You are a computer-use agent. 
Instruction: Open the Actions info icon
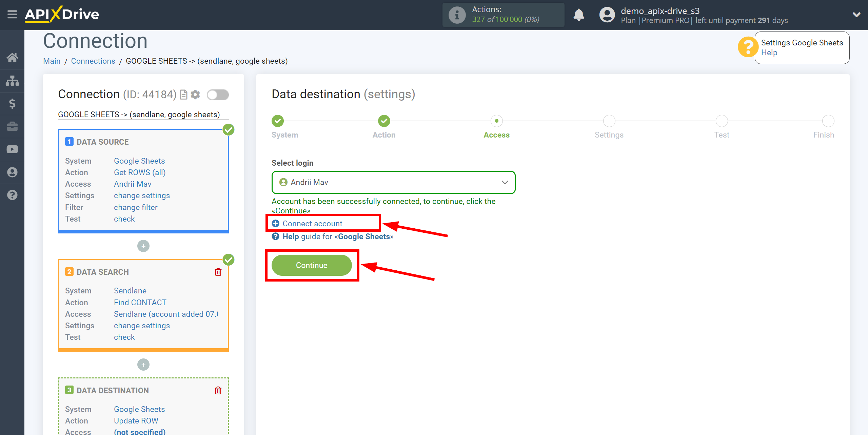pyautogui.click(x=457, y=15)
